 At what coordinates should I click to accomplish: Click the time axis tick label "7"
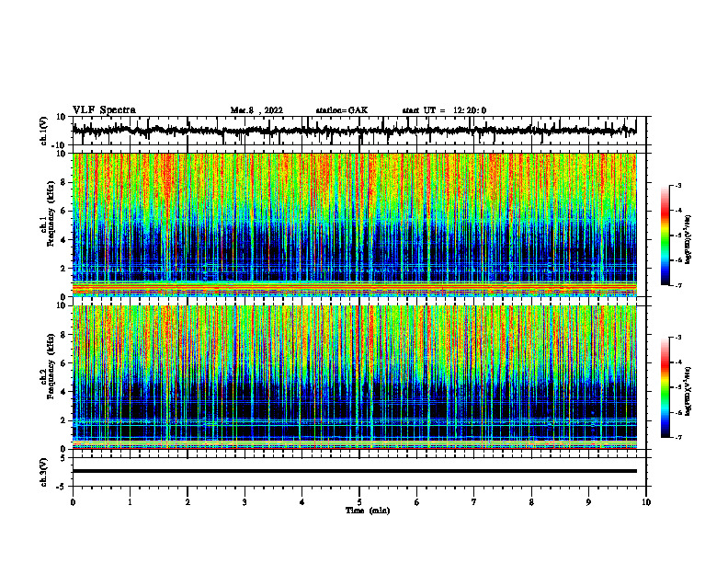pos(474,502)
